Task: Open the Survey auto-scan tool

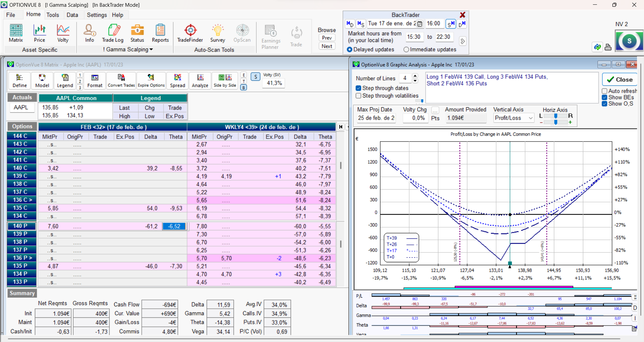Action: (218, 33)
